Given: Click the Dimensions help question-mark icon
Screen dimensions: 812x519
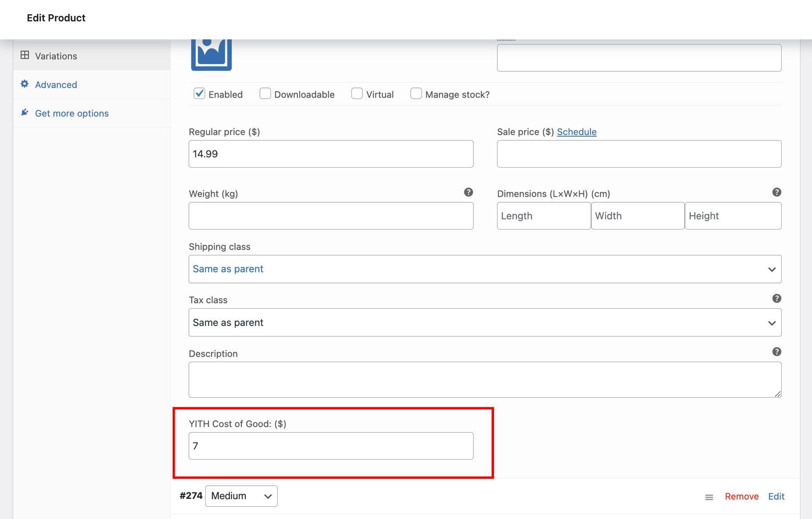Looking at the screenshot, I should [x=777, y=192].
